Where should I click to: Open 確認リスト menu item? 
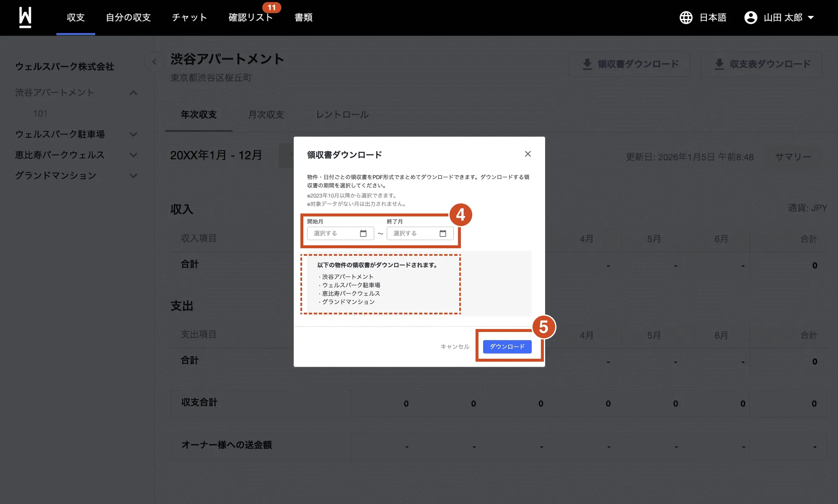click(251, 18)
